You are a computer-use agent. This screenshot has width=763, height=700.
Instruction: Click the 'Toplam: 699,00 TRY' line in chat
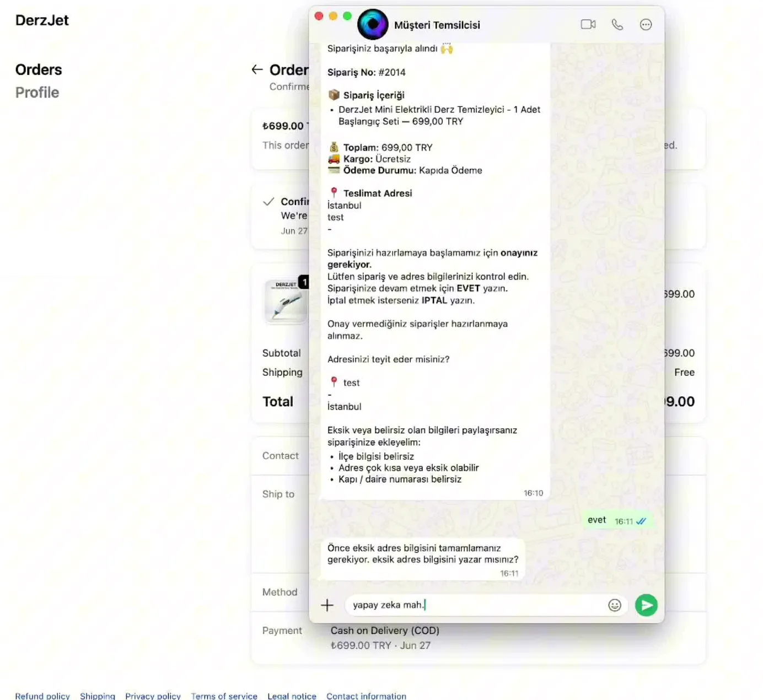click(388, 147)
